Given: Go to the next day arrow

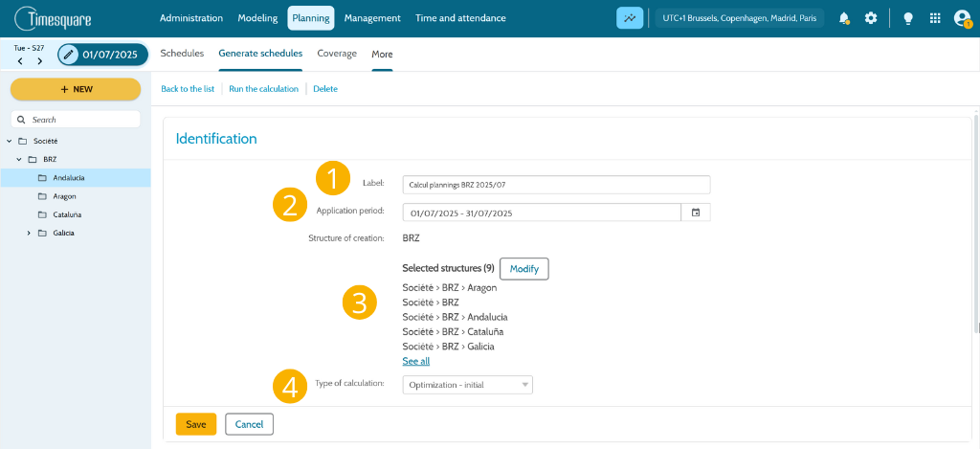Looking at the screenshot, I should [x=40, y=60].
